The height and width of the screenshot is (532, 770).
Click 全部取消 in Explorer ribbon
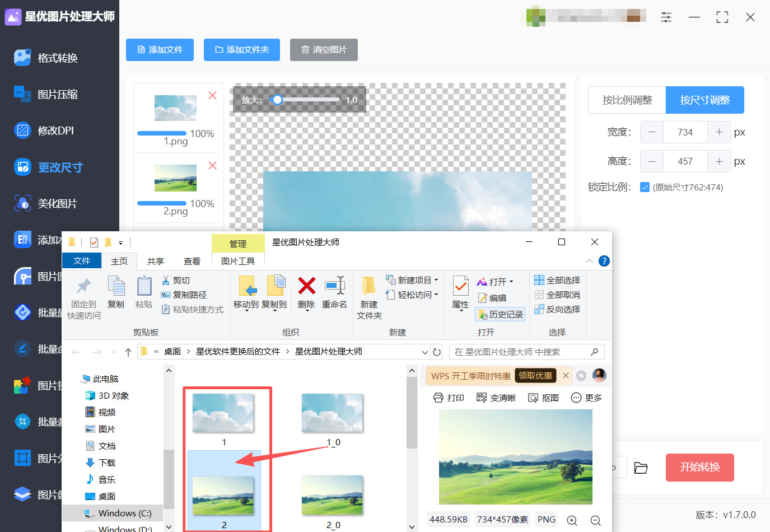coord(557,295)
